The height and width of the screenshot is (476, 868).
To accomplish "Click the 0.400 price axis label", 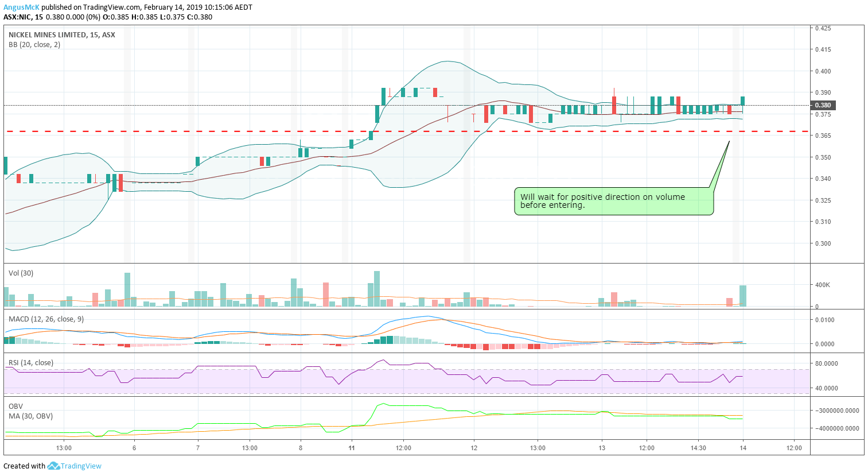I will tap(823, 71).
